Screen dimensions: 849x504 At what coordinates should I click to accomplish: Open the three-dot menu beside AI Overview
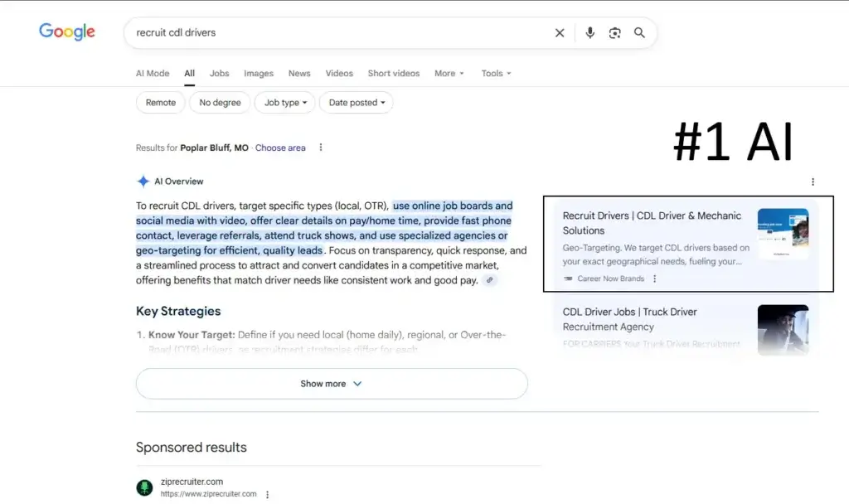click(813, 182)
